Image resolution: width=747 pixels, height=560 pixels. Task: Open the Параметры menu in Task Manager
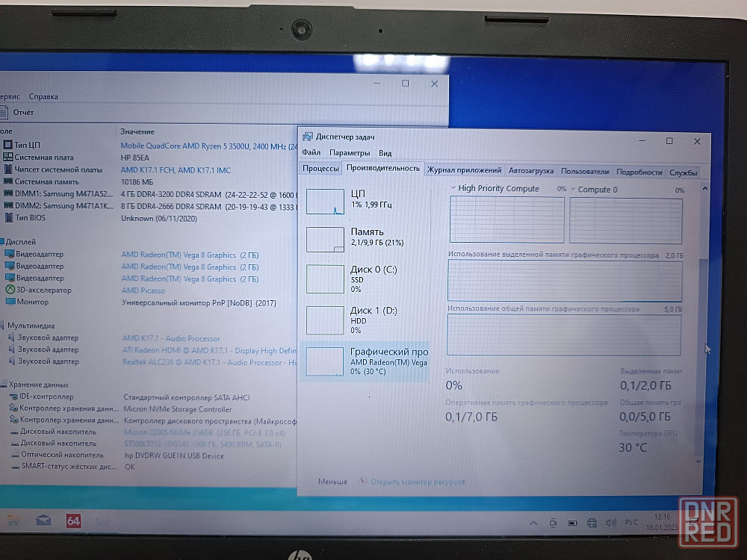pos(350,153)
